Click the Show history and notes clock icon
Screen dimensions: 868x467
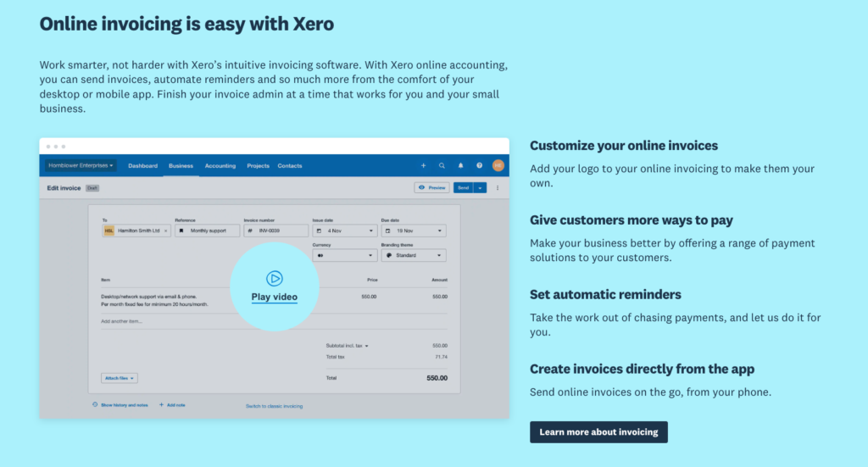[95, 405]
